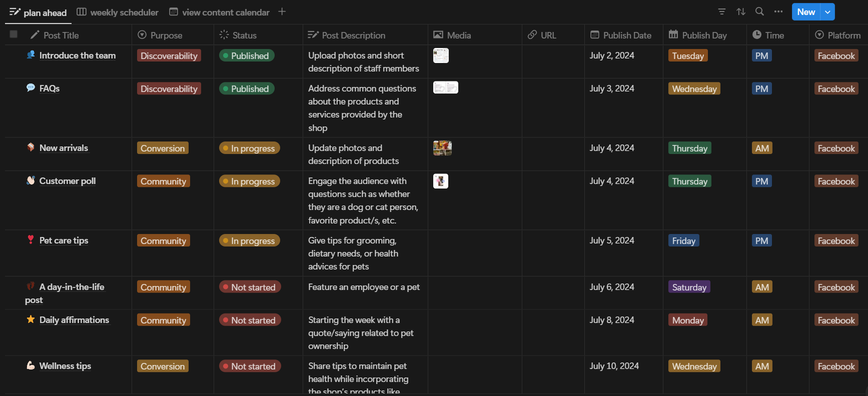The width and height of the screenshot is (868, 396).
Task: Open the database search icon
Action: point(759,11)
